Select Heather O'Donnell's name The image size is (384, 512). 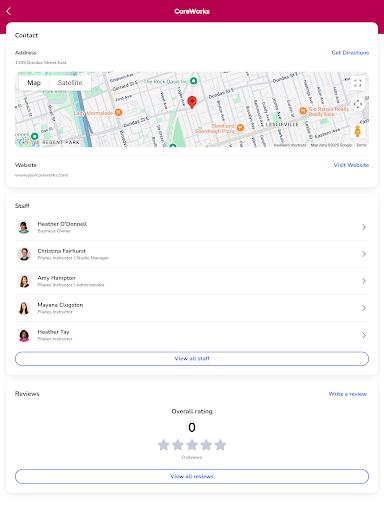pos(62,224)
